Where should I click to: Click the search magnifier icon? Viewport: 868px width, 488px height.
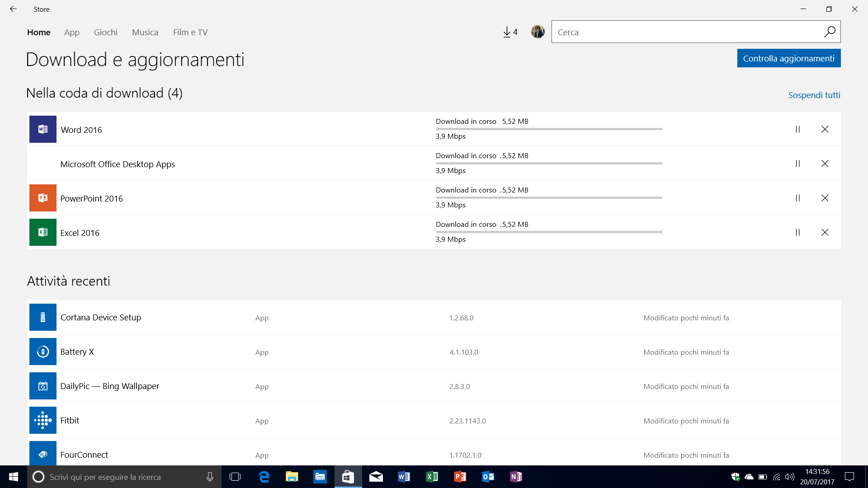tap(830, 32)
